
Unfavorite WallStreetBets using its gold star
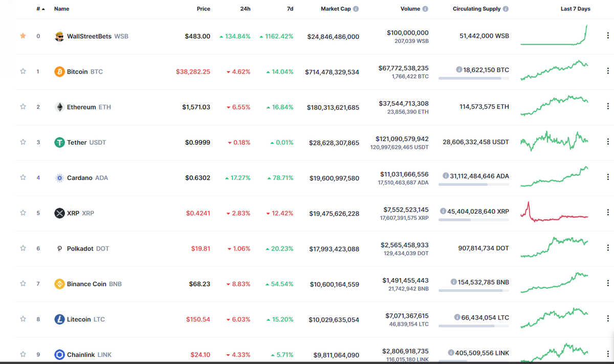pyautogui.click(x=23, y=36)
